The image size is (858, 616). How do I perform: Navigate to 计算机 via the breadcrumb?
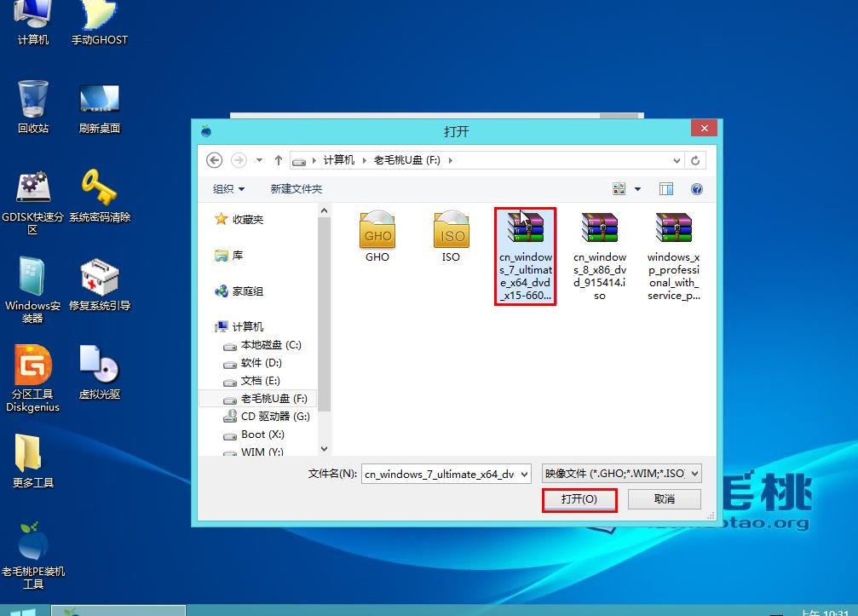pos(341,159)
